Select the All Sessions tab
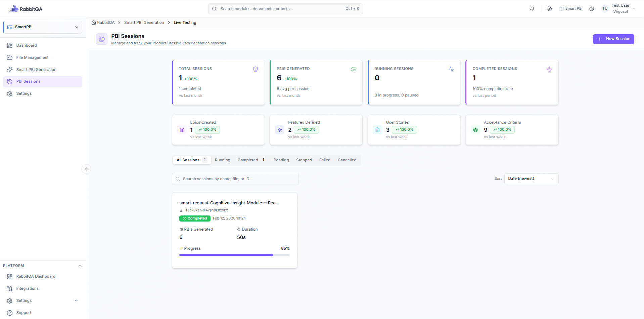This screenshot has height=319, width=644. (x=192, y=160)
